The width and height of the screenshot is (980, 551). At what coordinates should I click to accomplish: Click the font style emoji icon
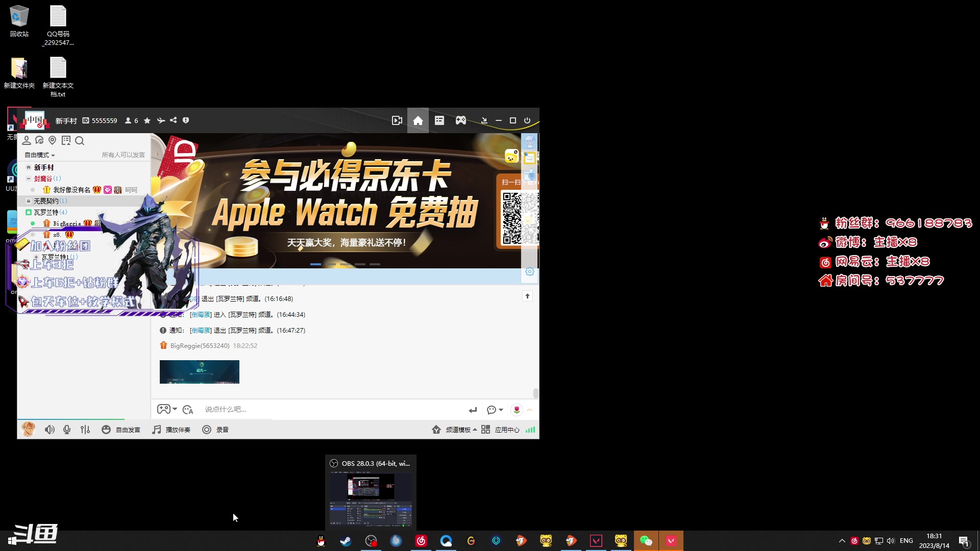188,409
